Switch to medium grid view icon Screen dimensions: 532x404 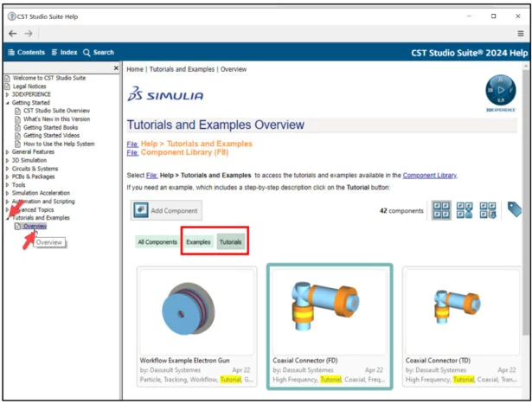[465, 210]
